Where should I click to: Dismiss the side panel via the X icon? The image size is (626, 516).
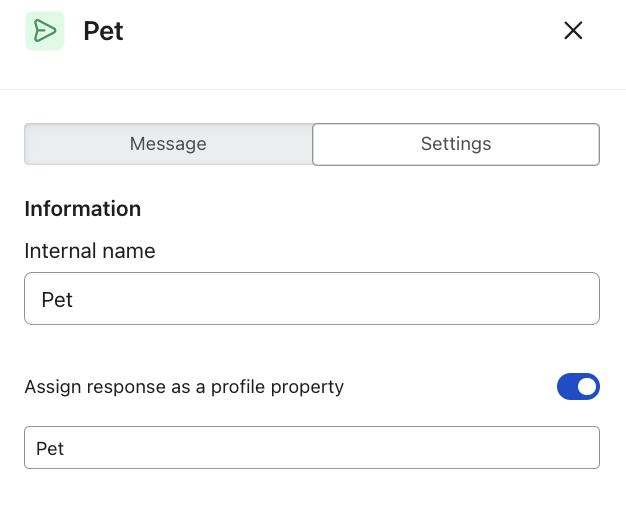(x=573, y=31)
